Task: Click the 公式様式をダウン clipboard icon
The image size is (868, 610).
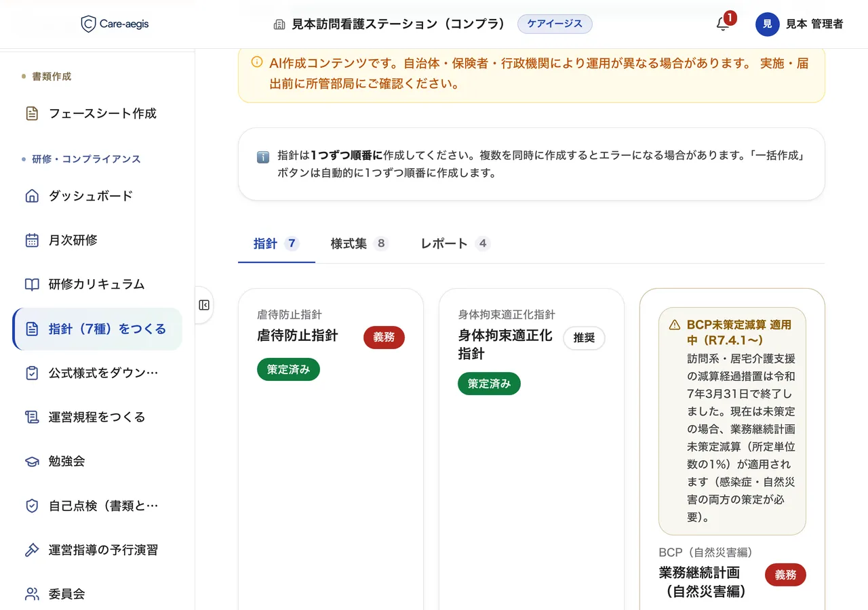Action: [32, 373]
